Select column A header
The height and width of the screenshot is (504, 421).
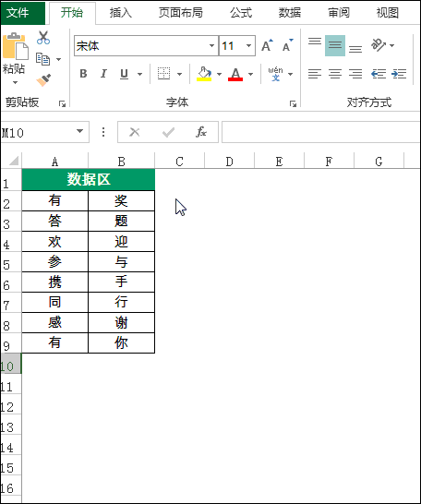[55, 161]
